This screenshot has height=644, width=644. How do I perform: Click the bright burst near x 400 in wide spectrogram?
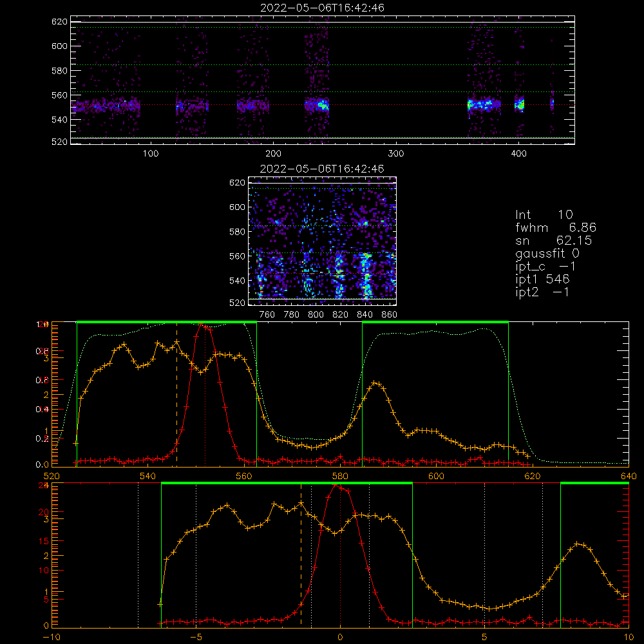[520, 104]
